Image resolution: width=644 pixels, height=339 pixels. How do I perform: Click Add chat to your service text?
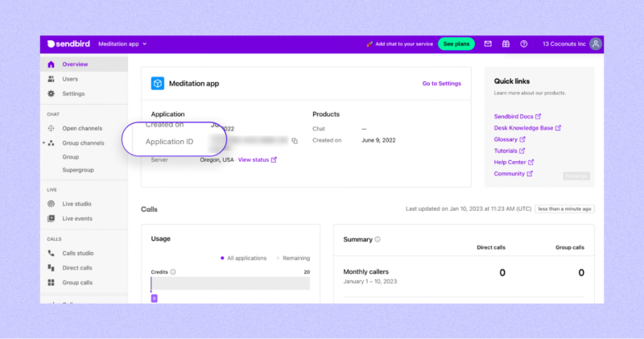(404, 44)
